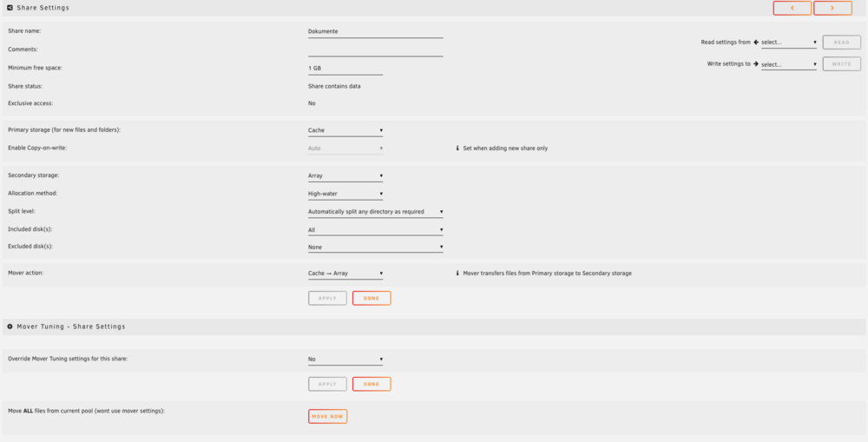The height and width of the screenshot is (442, 868).
Task: Click right arrow icon next to Write settings to
Action: tap(756, 64)
